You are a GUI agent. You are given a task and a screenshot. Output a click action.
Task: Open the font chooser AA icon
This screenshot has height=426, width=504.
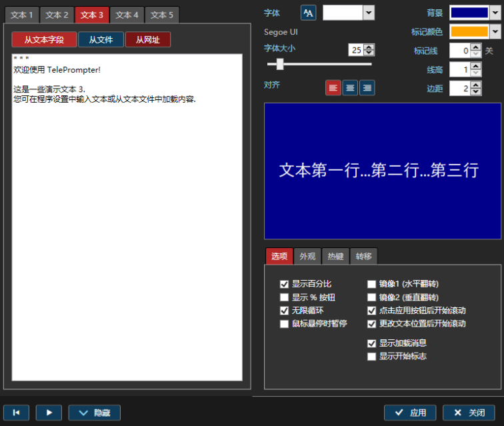pos(308,13)
